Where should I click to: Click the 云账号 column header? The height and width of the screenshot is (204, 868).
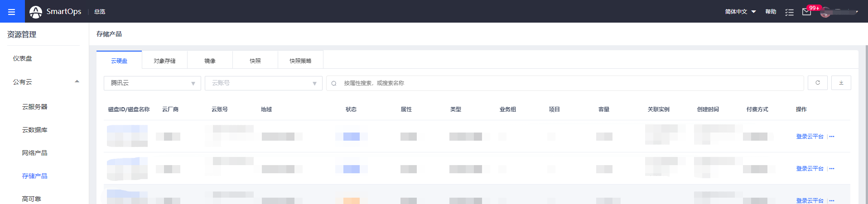[x=220, y=109]
